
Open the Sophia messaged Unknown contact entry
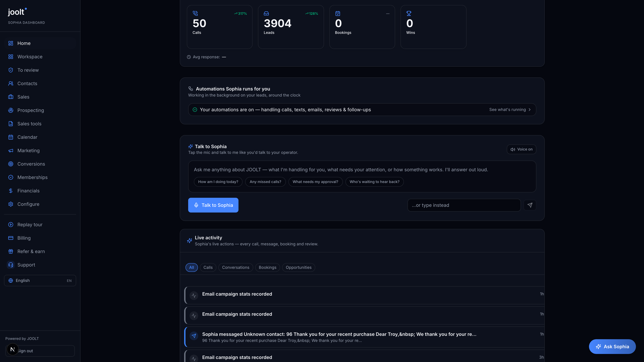364,337
